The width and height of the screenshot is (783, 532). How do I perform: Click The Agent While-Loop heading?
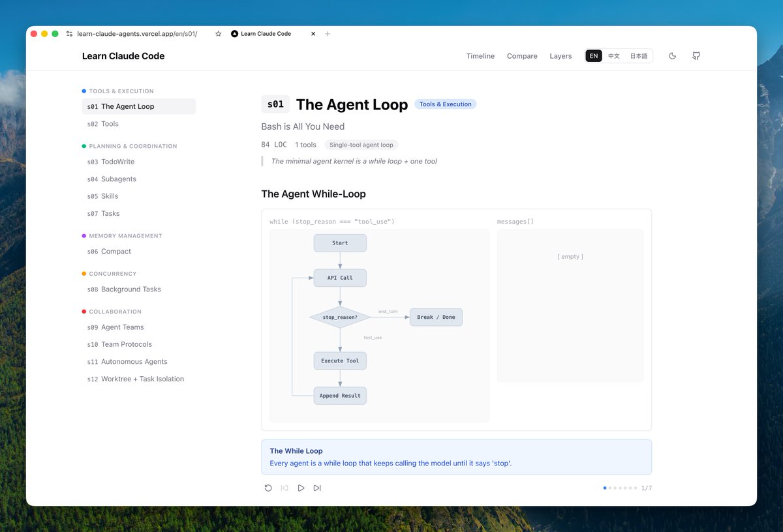313,194
